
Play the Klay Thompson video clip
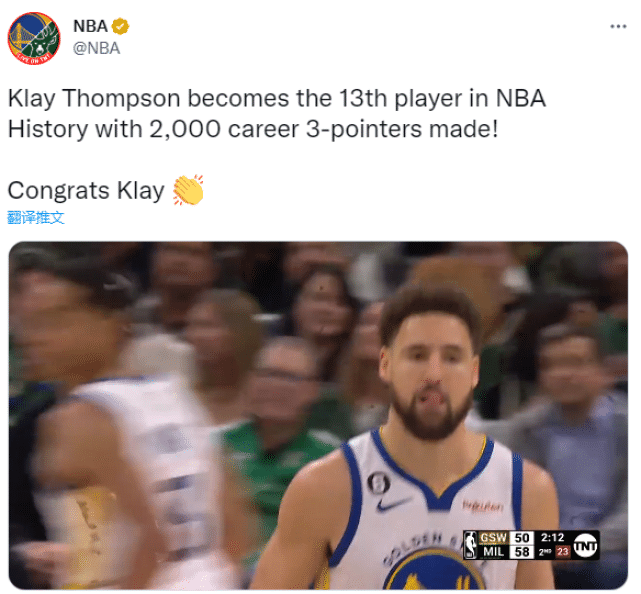318,415
